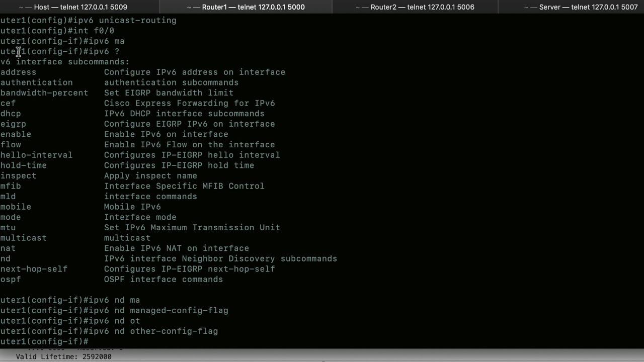Click the 'mobile' subcommand

[x=16, y=207]
